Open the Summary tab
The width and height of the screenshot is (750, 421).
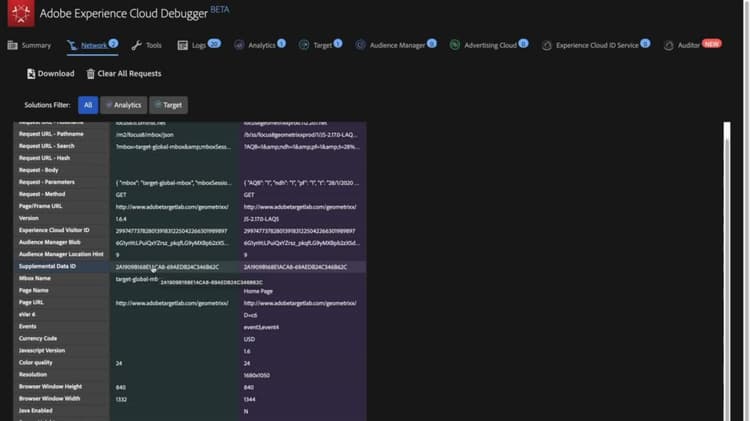(x=29, y=45)
